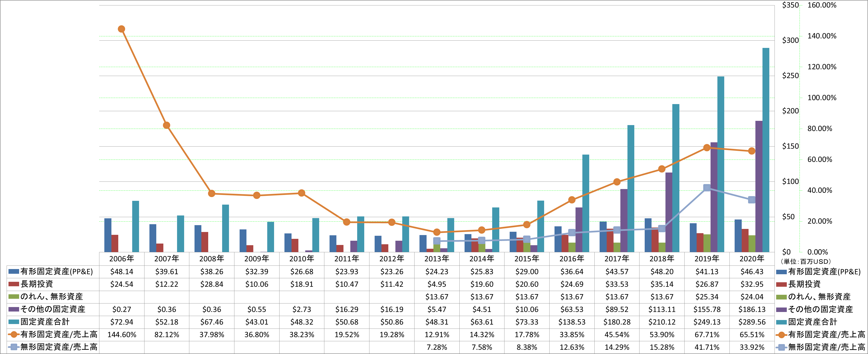Image resolution: width=868 pixels, height=354 pixels.
Task: Click the cell value 144.60%
Action: [122, 334]
